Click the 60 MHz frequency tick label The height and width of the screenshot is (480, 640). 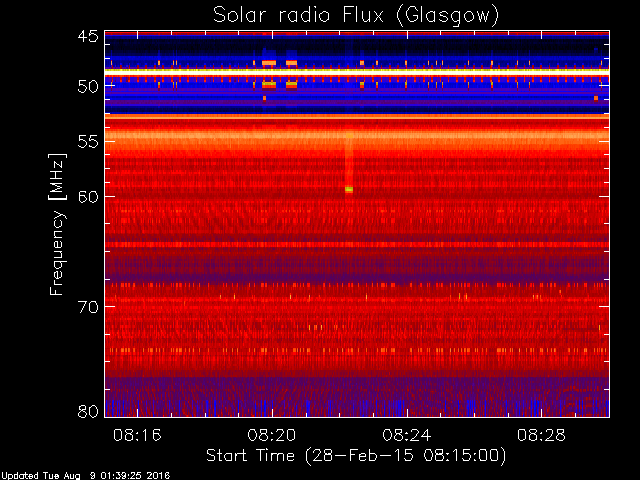click(x=88, y=196)
